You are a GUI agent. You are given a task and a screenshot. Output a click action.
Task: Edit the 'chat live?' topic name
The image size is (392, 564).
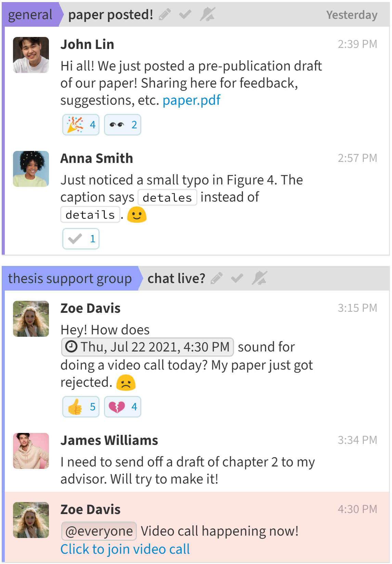tap(217, 279)
